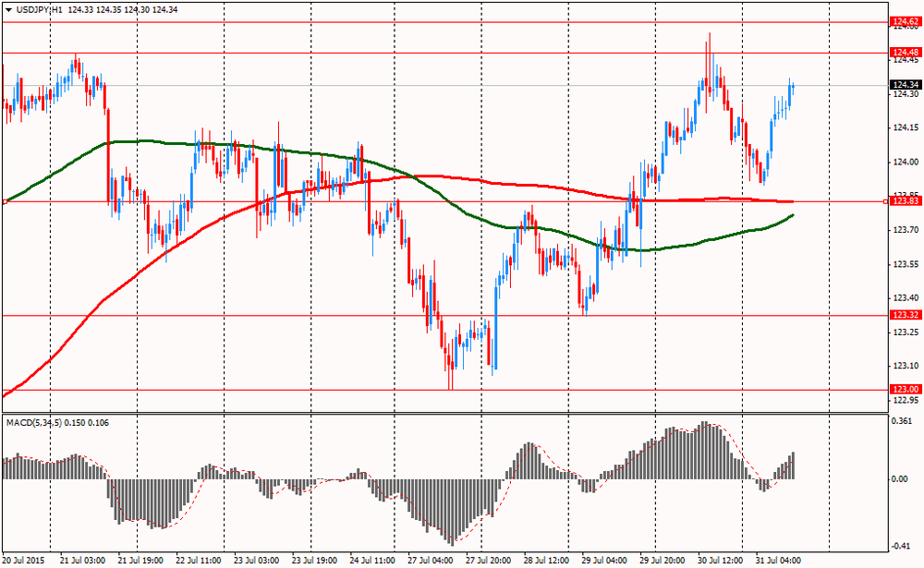Click the 24 Jul 11:00 time label
Image resolution: width=924 pixels, height=568 pixels.
pos(371,561)
